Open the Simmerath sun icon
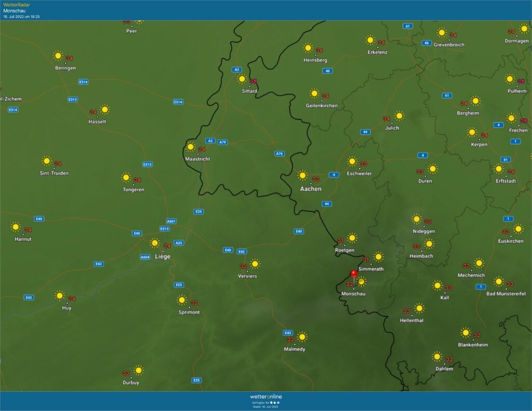This screenshot has width=532, height=411. pyautogui.click(x=378, y=257)
